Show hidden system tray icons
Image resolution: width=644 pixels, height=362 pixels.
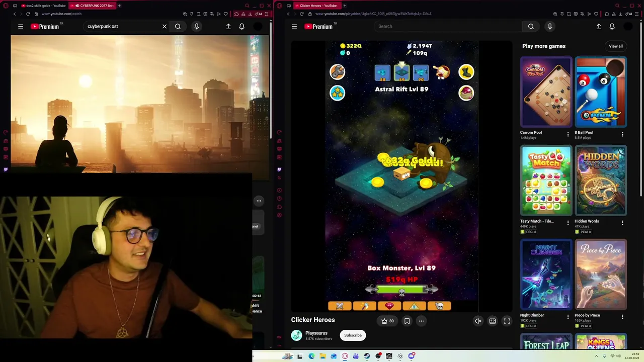coord(597,356)
